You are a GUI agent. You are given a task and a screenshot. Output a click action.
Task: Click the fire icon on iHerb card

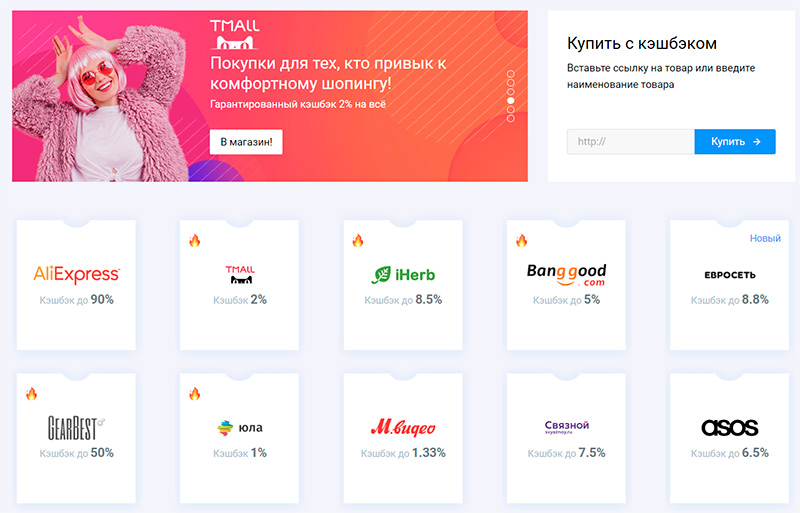[358, 240]
